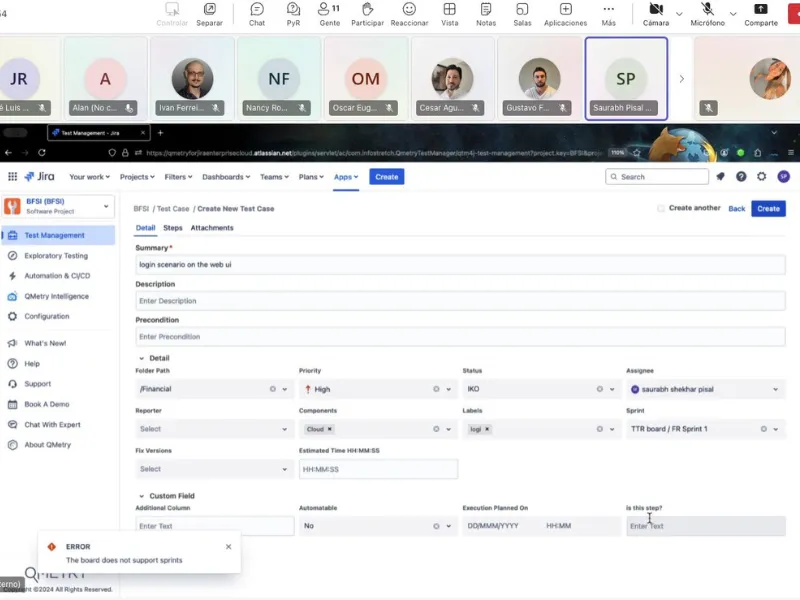
Task: Switch to the Steps tab
Action: pos(172,228)
